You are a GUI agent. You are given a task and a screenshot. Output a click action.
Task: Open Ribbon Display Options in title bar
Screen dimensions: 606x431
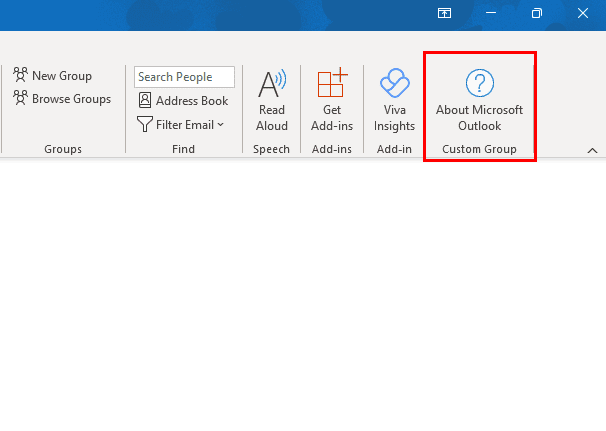coord(444,14)
